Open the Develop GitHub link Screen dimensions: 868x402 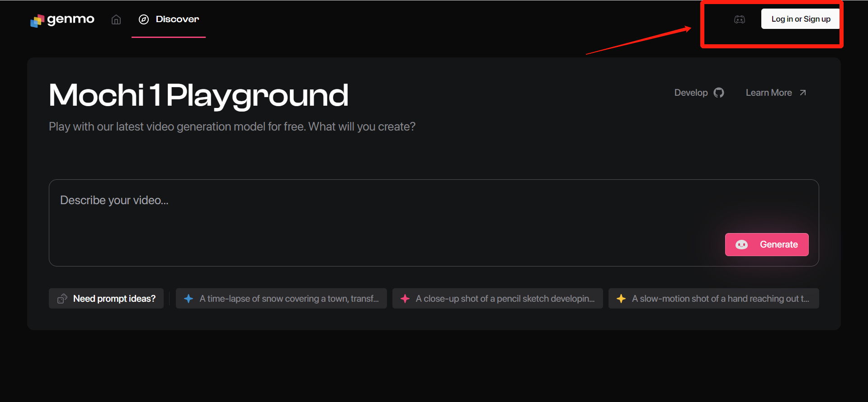click(x=699, y=93)
